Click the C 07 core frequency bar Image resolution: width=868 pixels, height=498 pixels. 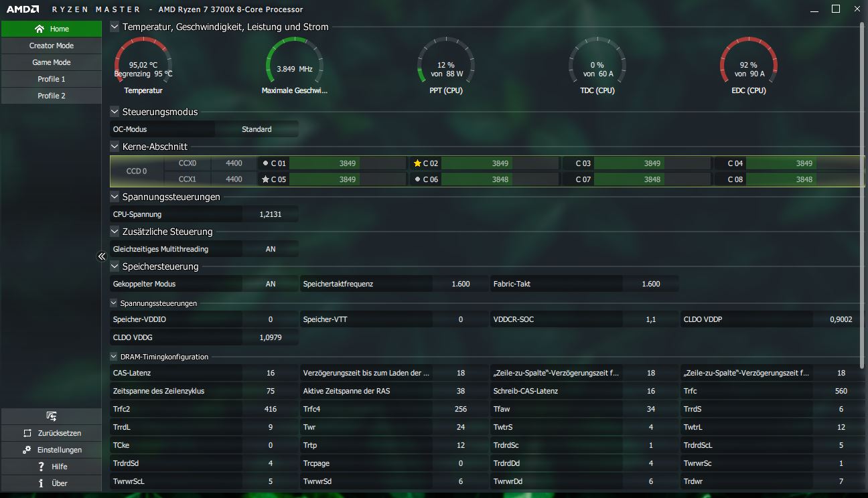(x=652, y=179)
